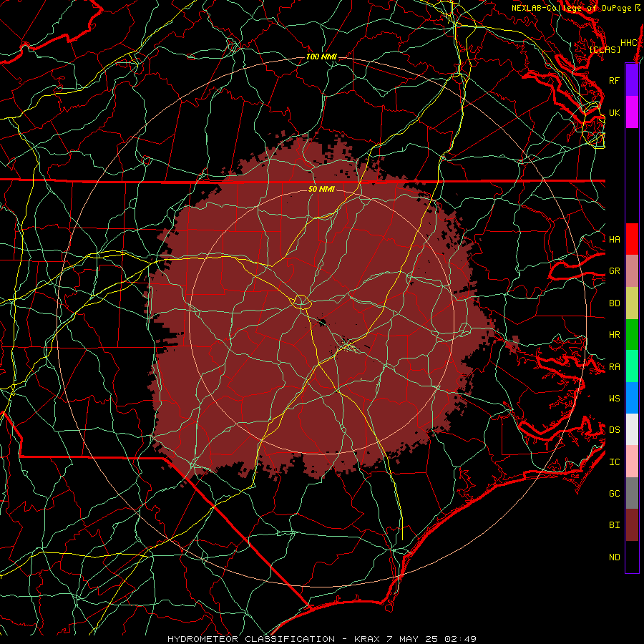Click the 'IC' legend label

pyautogui.click(x=614, y=462)
